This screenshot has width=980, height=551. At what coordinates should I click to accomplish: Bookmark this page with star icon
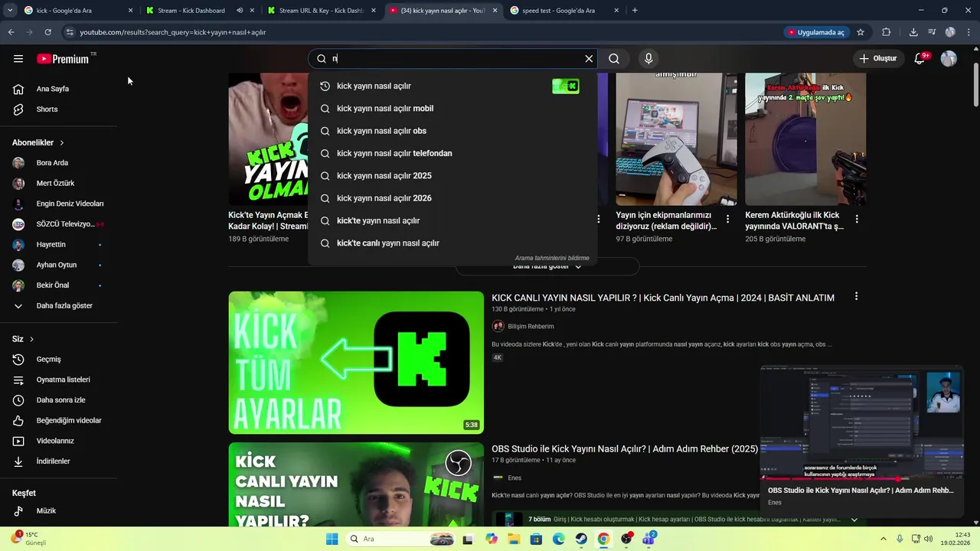pos(861,32)
